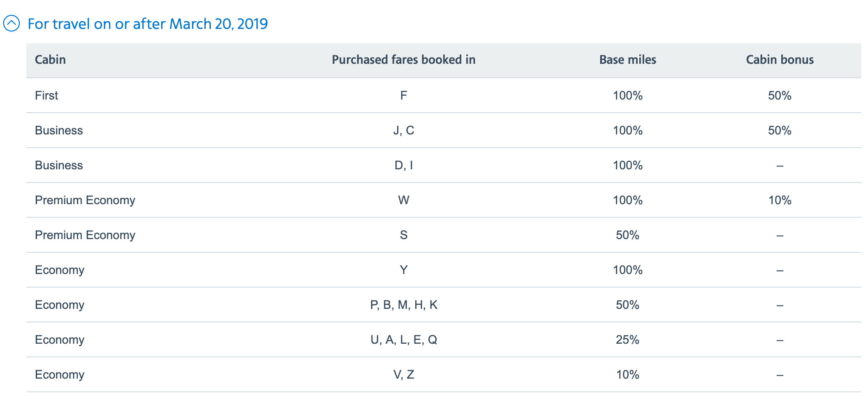Open 'For travel on or after March 20, 2019' link
The width and height of the screenshot is (868, 405).
(x=148, y=24)
